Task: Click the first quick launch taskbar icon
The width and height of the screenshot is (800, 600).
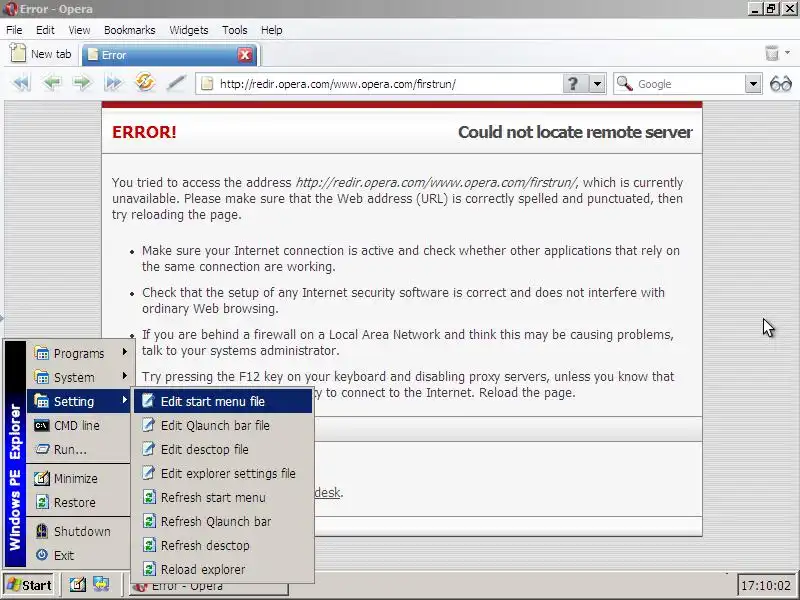Action: pos(78,584)
